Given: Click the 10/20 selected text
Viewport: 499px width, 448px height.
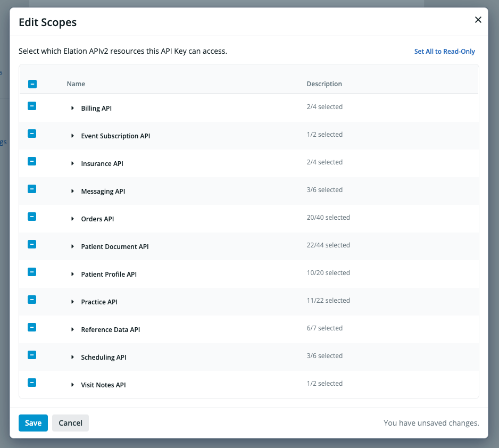Looking at the screenshot, I should point(328,272).
